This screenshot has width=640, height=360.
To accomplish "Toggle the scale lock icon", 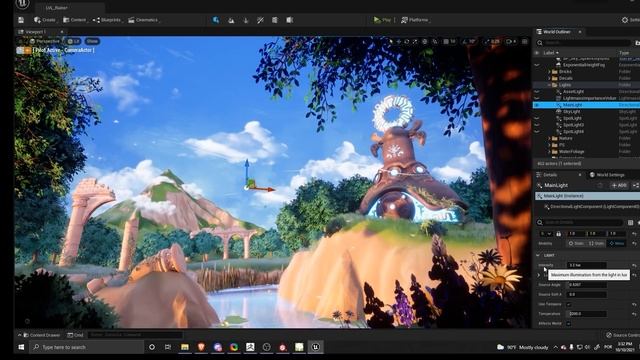I will click(x=558, y=234).
